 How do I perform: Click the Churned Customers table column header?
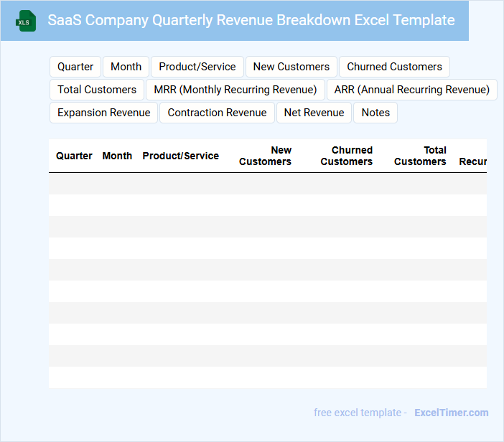(x=347, y=156)
